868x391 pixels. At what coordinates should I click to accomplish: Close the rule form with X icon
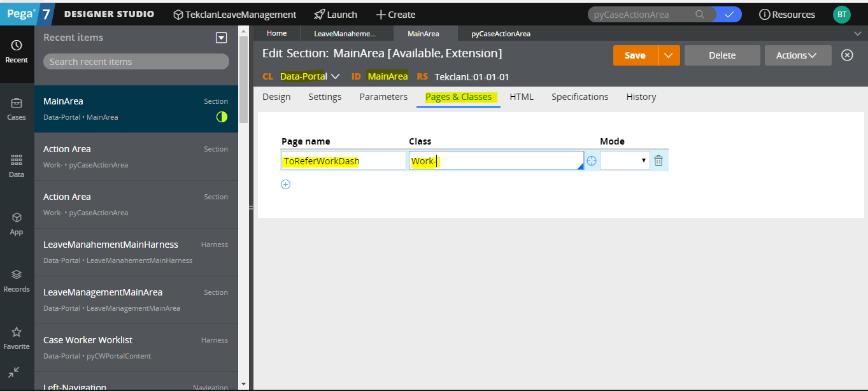point(847,55)
